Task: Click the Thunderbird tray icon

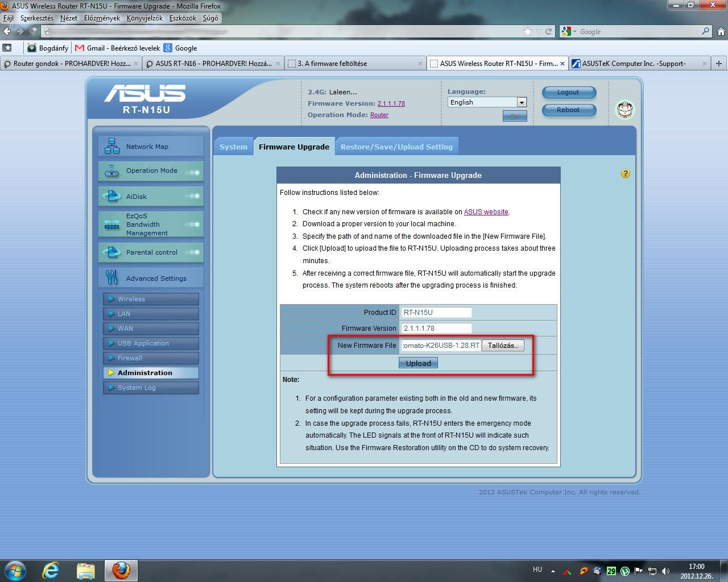Action: [x=597, y=571]
